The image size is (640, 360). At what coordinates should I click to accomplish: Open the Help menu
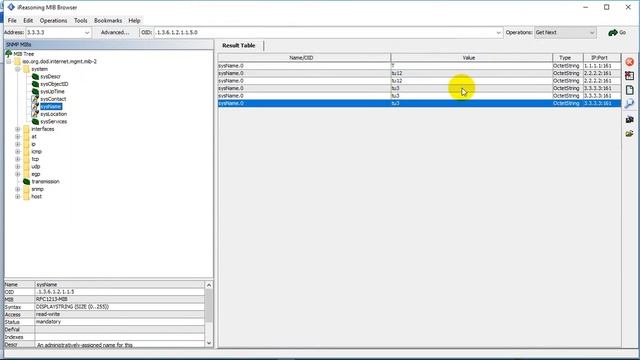click(134, 20)
